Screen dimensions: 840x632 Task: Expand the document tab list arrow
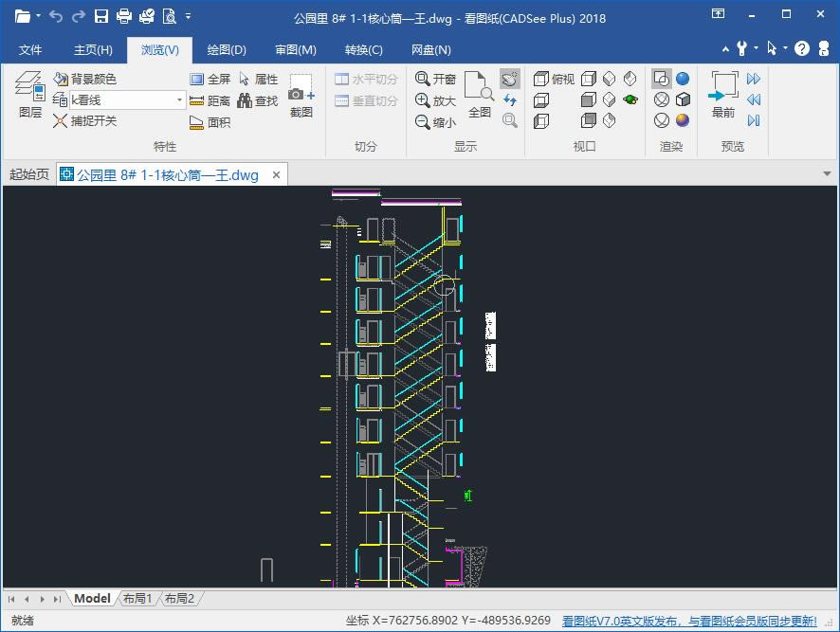point(827,174)
